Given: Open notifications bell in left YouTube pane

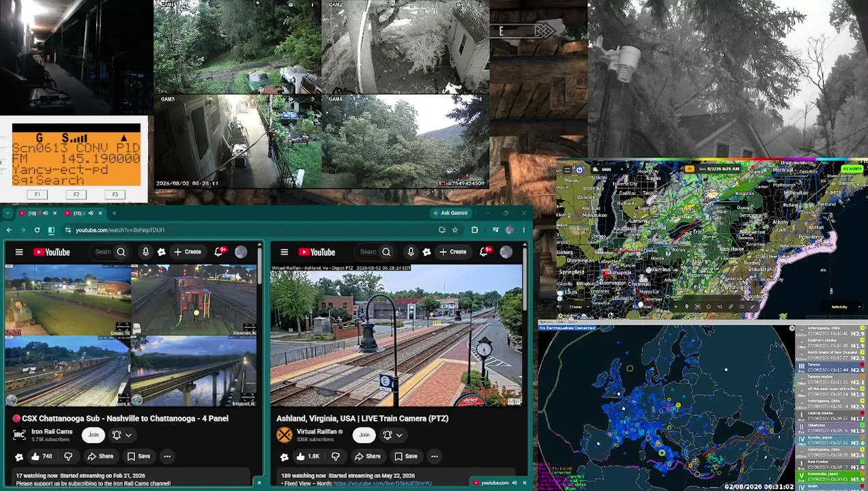Looking at the screenshot, I should pyautogui.click(x=220, y=252).
